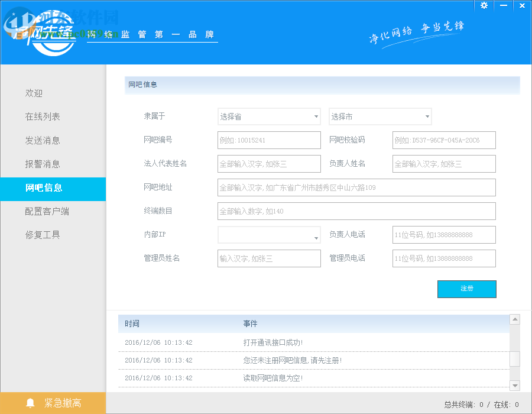Viewport: 532px width, 414px height.
Task: Open the 选择市 city dropdown
Action: 380,117
